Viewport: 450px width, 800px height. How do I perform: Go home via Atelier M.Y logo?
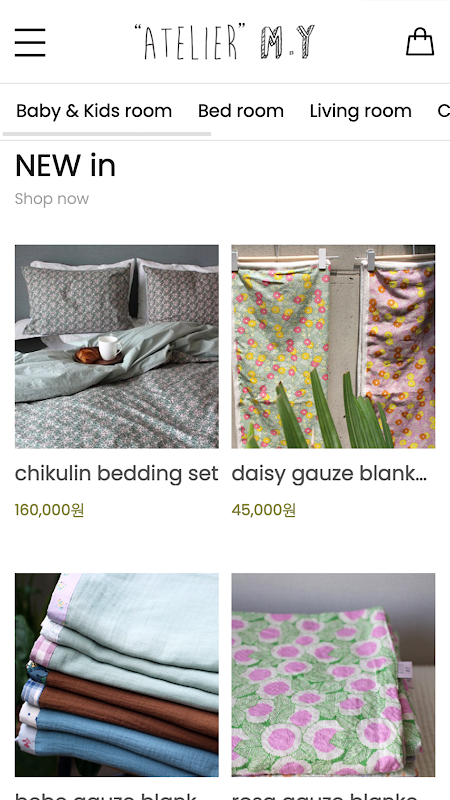point(224,42)
